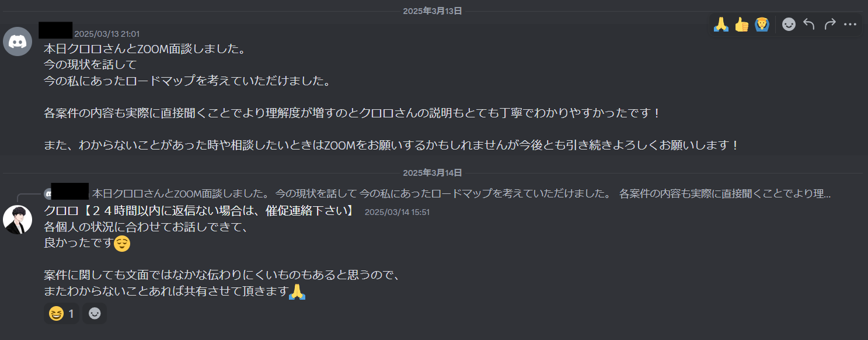Viewport: 868px width, 340px height.
Task: Jump to the replied message preview text
Action: pyautogui.click(x=461, y=193)
